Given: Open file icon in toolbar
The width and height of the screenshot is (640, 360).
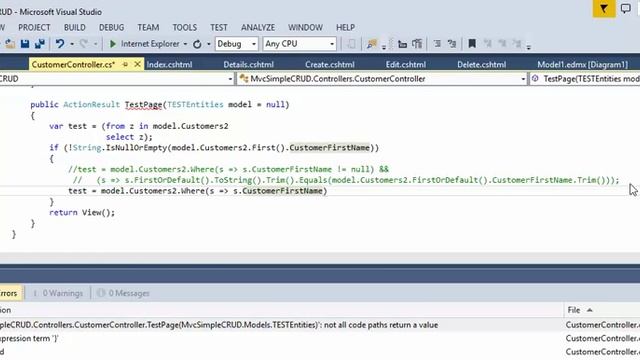Looking at the screenshot, I should (x=10, y=44).
